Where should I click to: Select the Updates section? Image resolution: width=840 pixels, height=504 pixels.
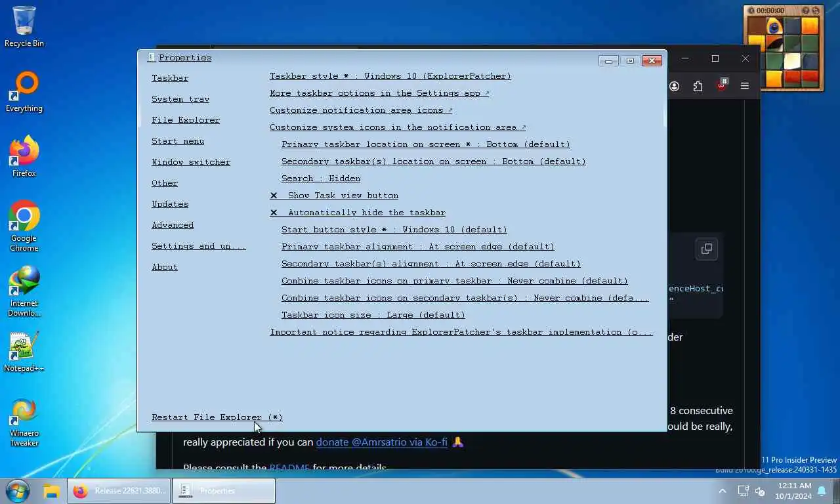[x=170, y=204]
